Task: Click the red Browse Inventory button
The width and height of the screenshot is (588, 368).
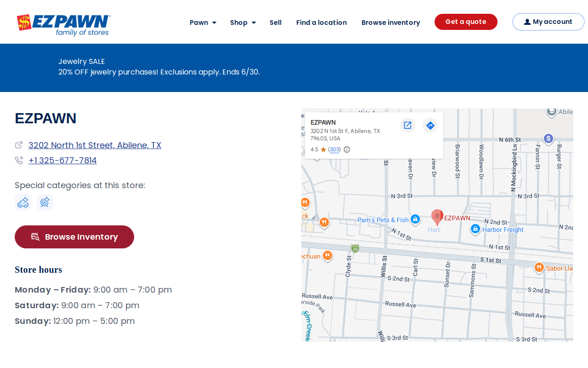Action: pos(74,237)
